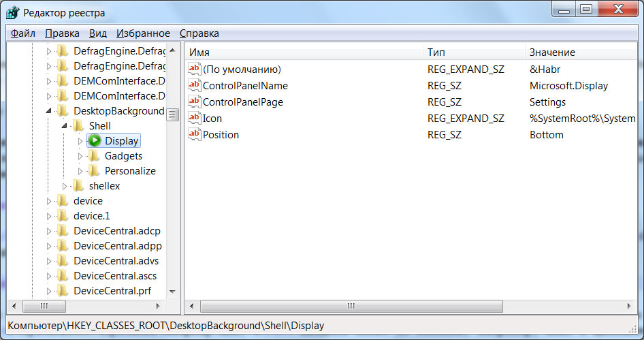Expand the Personalize key
Image resolution: width=644 pixels, height=340 pixels.
pyautogui.click(x=80, y=171)
